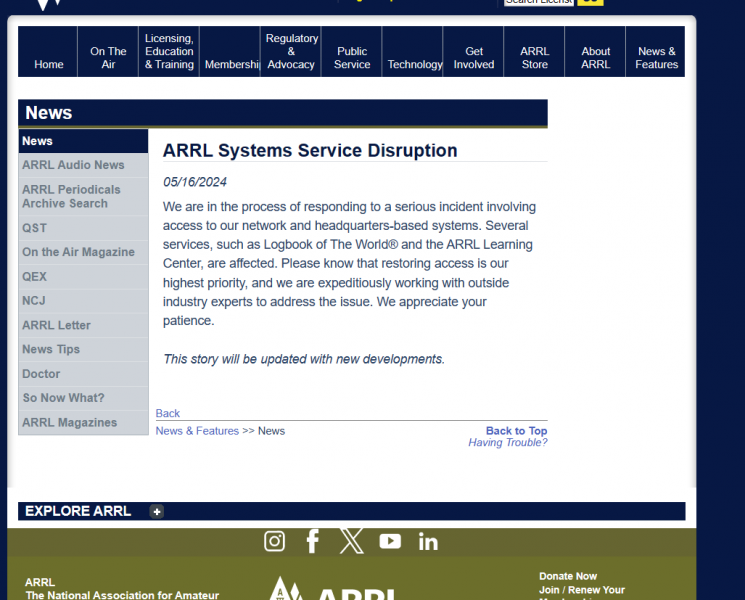The width and height of the screenshot is (745, 600).
Task: Open the Donate Now footer link
Action: [568, 576]
